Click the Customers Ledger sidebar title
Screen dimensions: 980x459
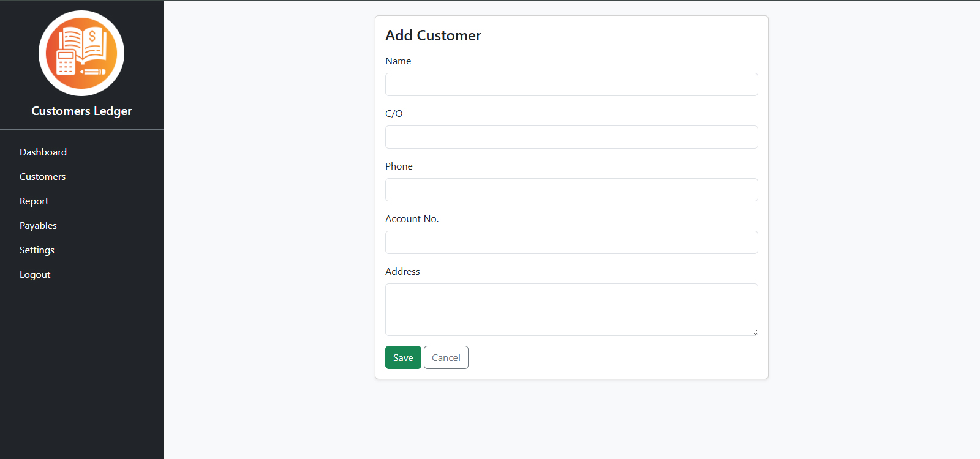click(x=81, y=111)
